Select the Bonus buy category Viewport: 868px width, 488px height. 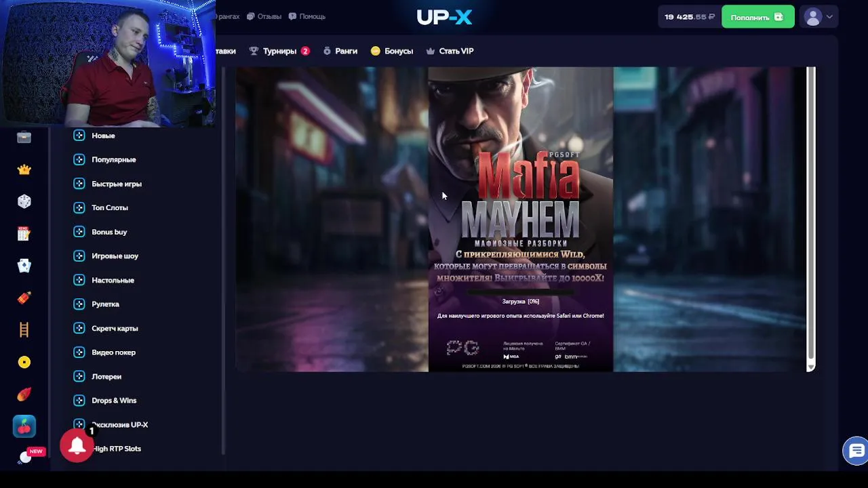tap(109, 232)
